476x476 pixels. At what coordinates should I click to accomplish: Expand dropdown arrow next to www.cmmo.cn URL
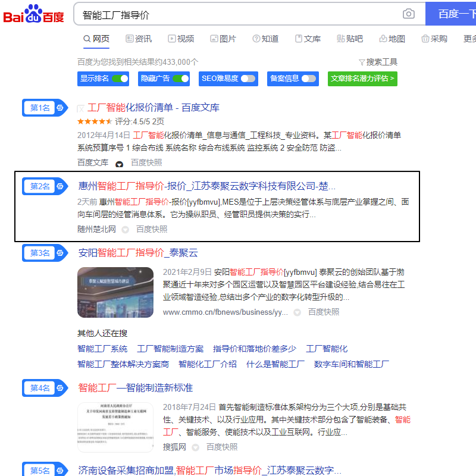(297, 312)
